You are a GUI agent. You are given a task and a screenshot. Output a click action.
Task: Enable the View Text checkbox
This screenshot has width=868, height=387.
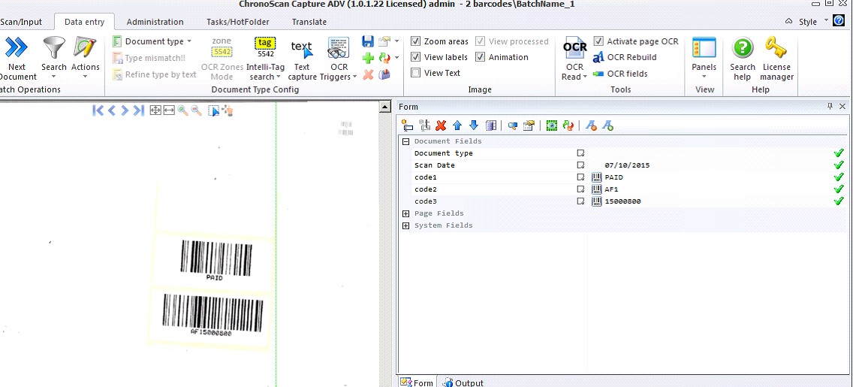tap(416, 73)
